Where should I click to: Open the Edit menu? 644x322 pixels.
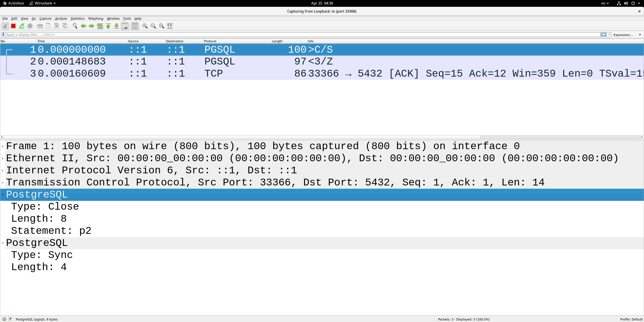click(14, 18)
